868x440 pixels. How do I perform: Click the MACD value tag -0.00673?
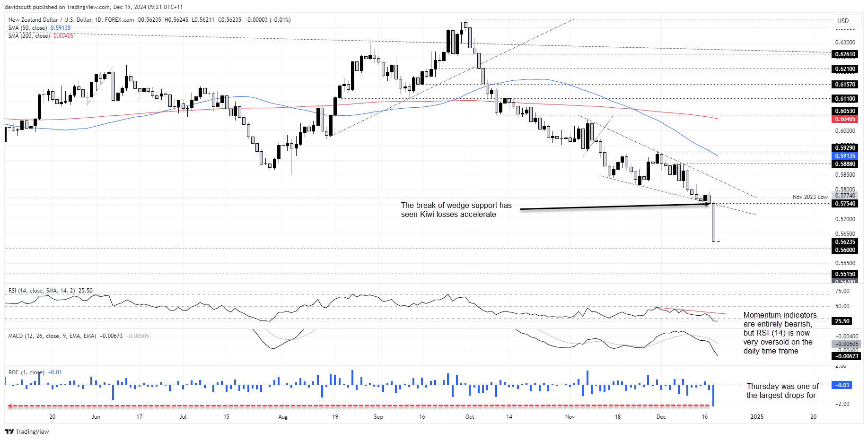click(x=846, y=356)
